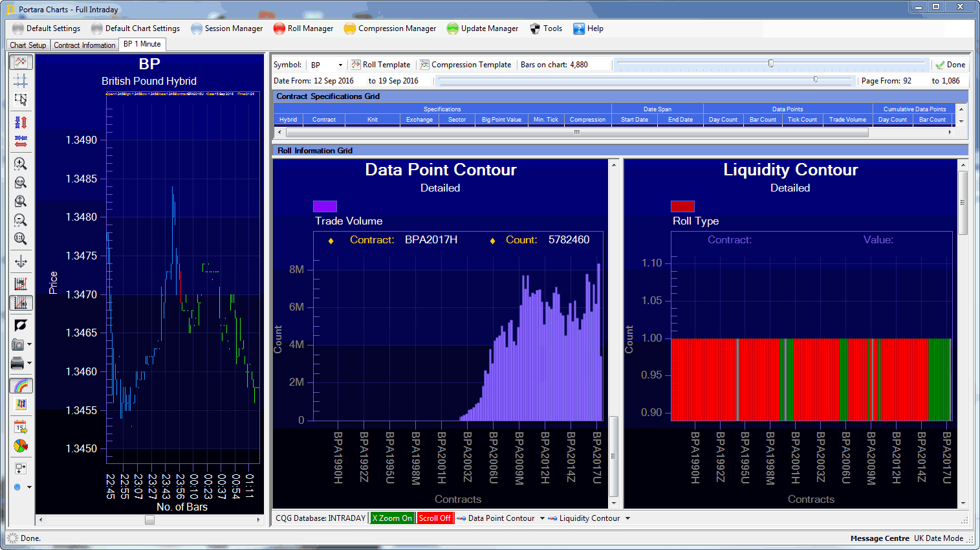
Task: Click the Bars on chart value field
Action: point(589,65)
